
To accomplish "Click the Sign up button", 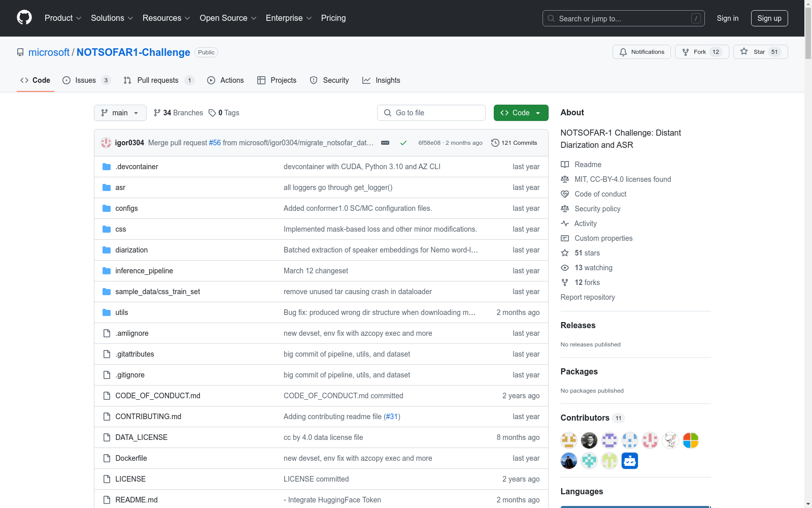I will (x=769, y=18).
